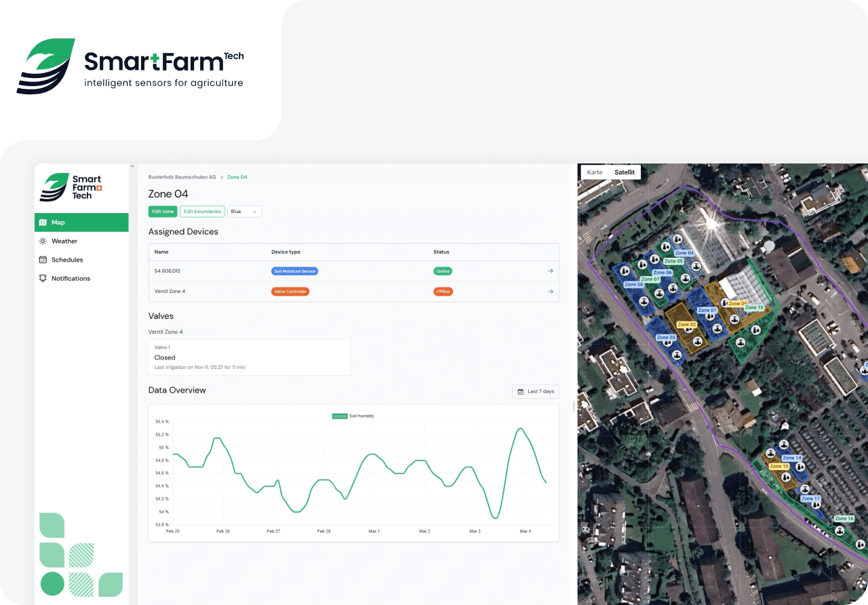Select the Zone 04 label on map

click(x=685, y=253)
